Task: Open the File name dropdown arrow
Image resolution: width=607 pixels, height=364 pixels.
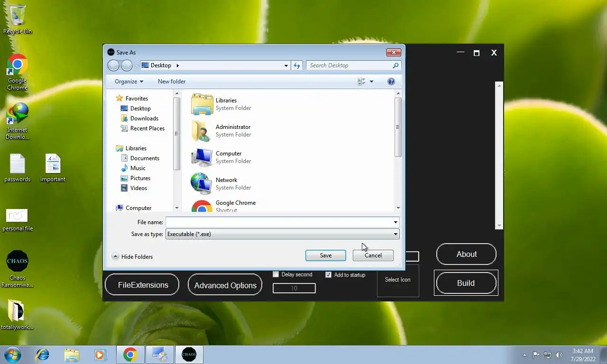Action: click(x=395, y=222)
